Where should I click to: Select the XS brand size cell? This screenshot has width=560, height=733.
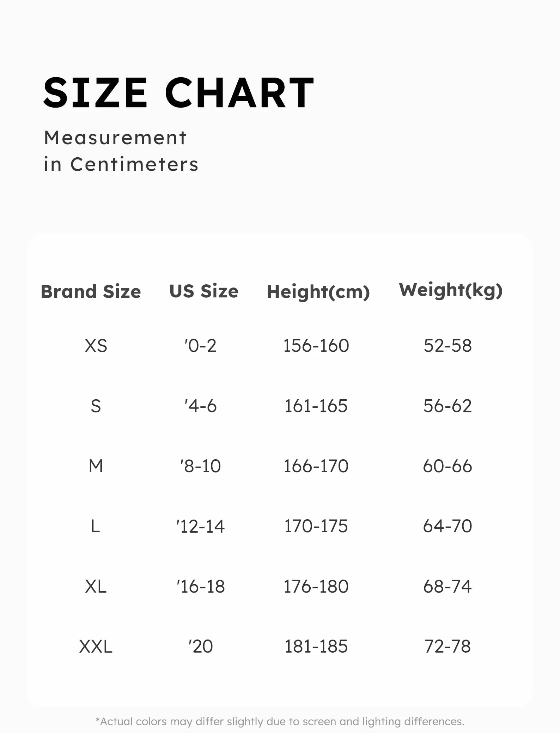point(96,346)
